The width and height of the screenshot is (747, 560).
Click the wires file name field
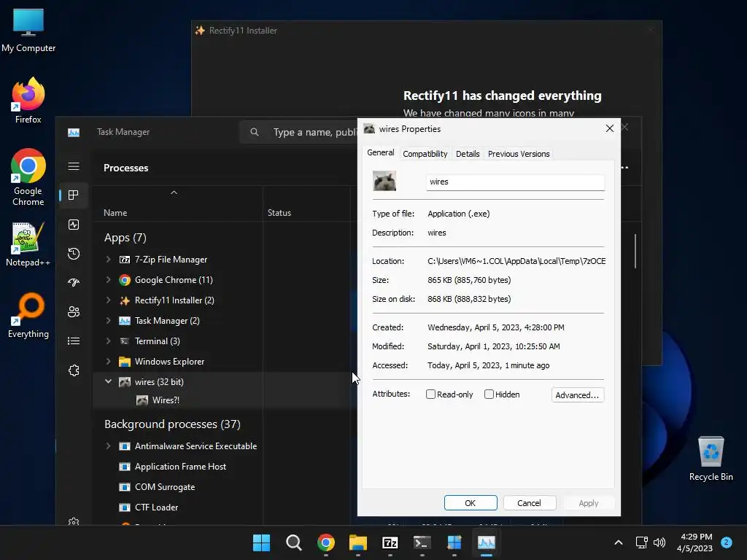pos(516,182)
